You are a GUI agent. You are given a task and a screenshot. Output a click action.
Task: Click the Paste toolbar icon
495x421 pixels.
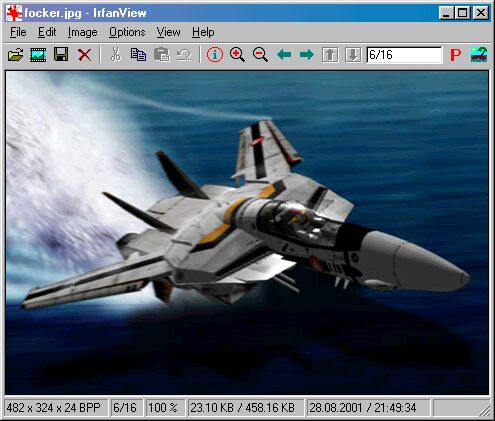coord(162,55)
